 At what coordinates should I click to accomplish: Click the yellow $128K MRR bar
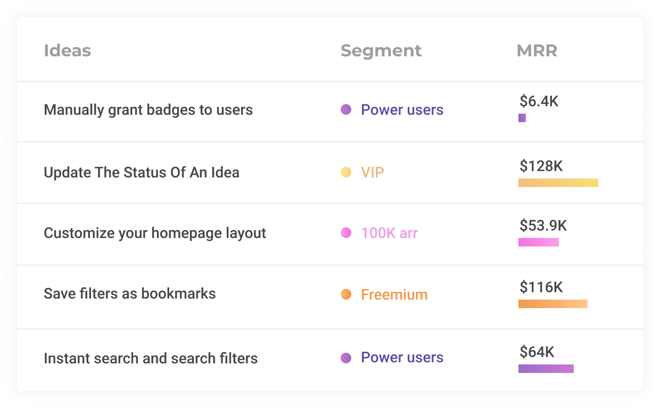point(558,183)
